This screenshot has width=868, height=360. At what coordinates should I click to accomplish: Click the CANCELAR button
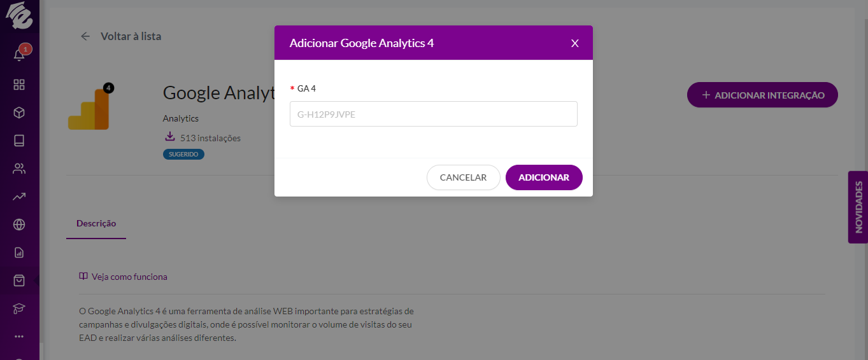tap(463, 177)
